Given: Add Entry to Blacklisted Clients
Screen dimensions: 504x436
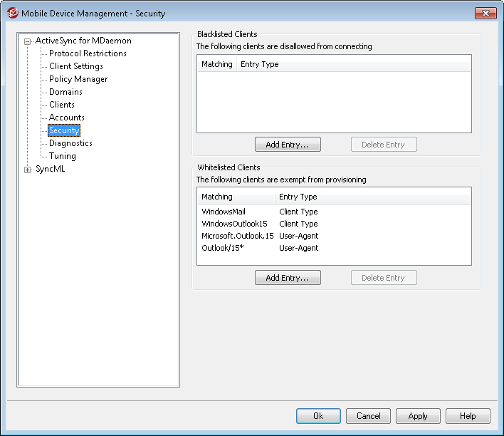Looking at the screenshot, I should tap(288, 145).
